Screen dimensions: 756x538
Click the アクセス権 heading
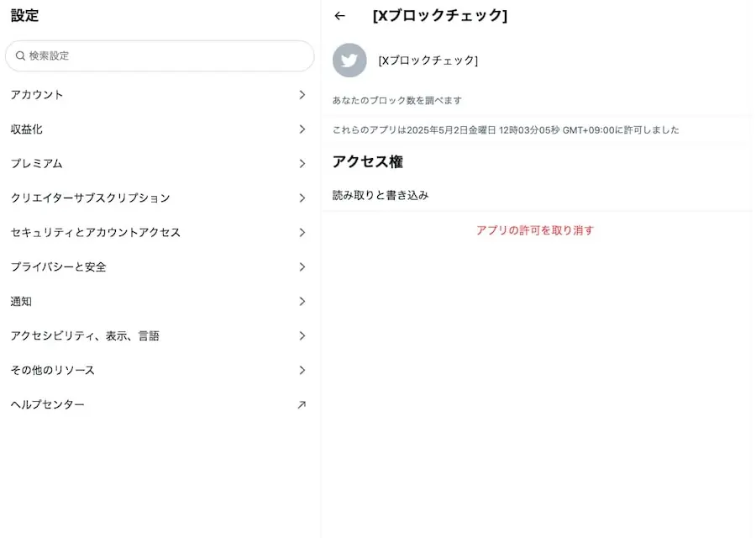tap(367, 161)
